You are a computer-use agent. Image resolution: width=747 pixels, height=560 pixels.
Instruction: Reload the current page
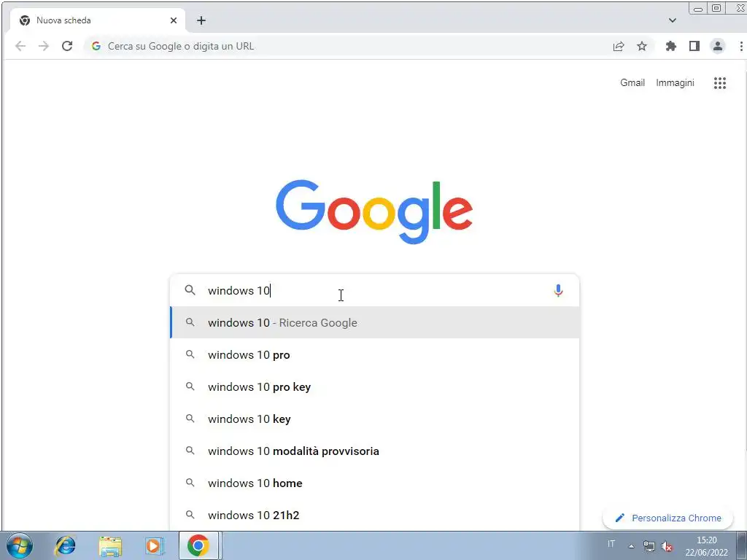coord(67,46)
